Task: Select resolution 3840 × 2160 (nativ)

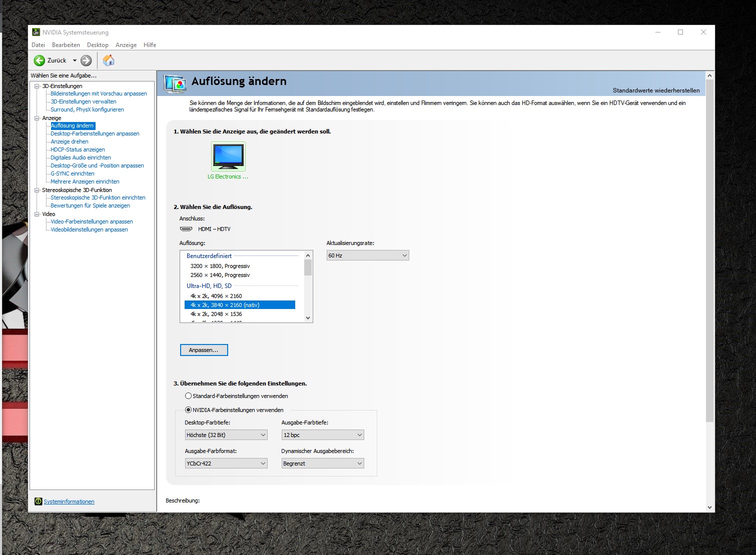Action: tap(240, 305)
